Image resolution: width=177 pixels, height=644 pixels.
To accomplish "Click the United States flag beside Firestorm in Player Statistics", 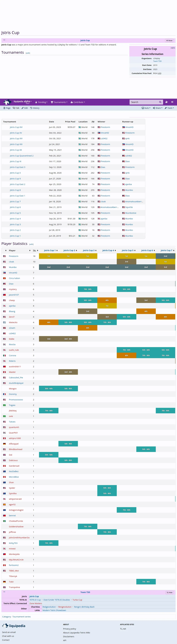I will click(x=4, y=256).
